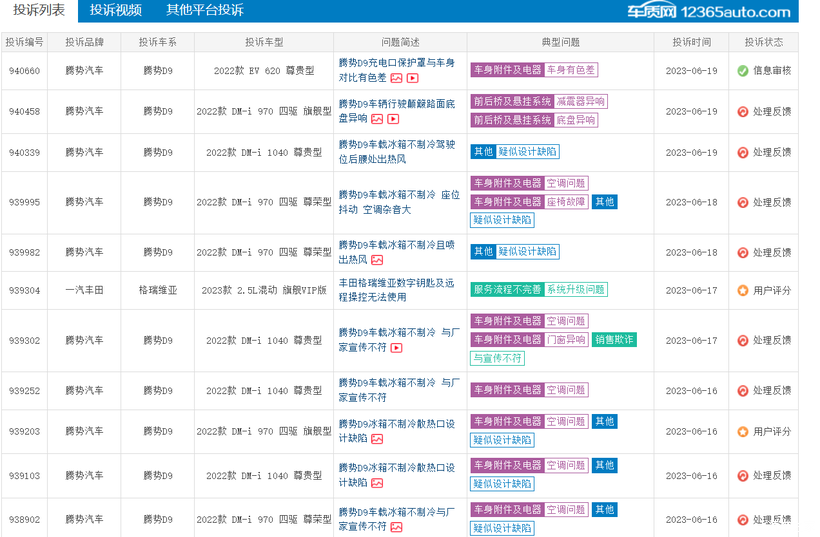The height and width of the screenshot is (537, 820).
Task: Click image icon in complaint 939982 row
Action: pyautogui.click(x=377, y=260)
